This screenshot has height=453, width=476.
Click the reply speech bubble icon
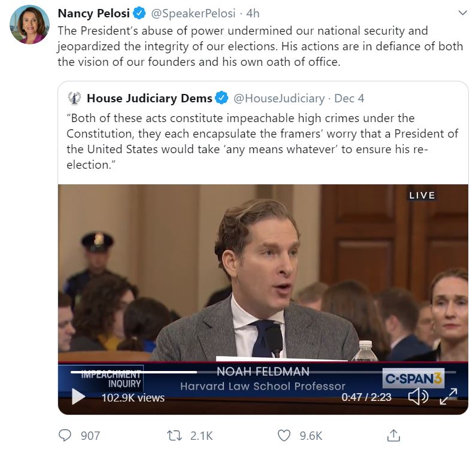pos(65,435)
